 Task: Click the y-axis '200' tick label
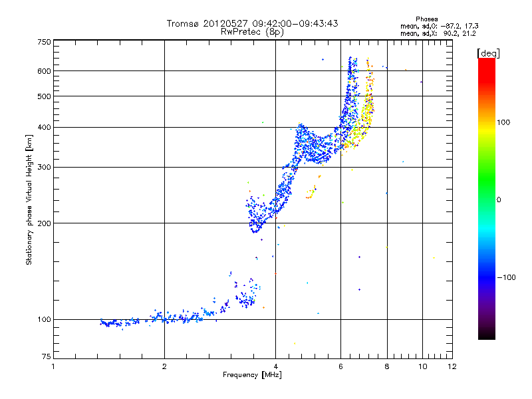click(45, 223)
